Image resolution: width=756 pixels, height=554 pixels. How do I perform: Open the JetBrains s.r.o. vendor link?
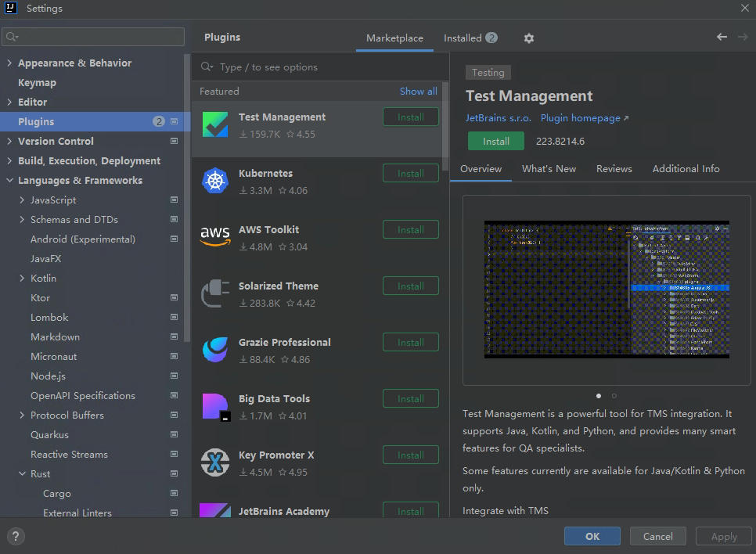pos(498,118)
